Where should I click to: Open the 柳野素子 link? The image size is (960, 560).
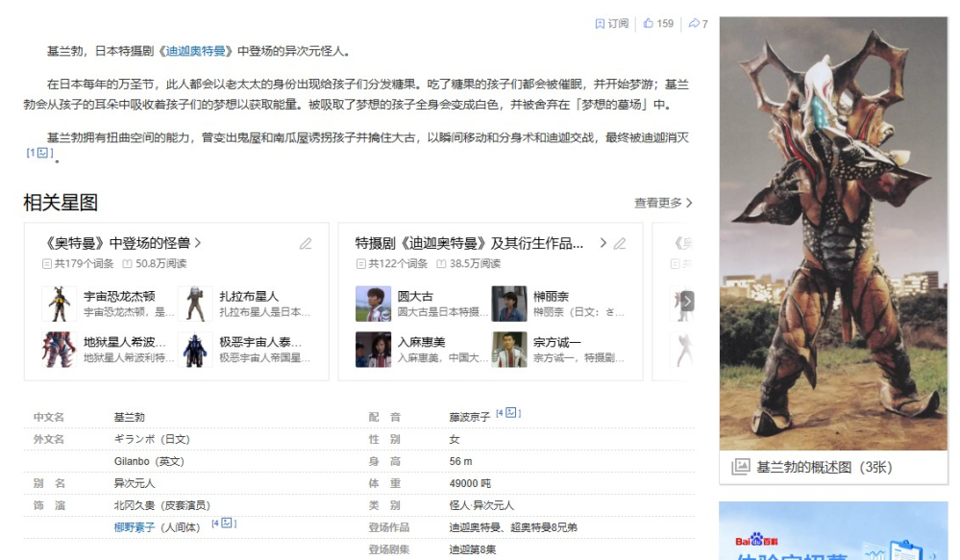(135, 527)
